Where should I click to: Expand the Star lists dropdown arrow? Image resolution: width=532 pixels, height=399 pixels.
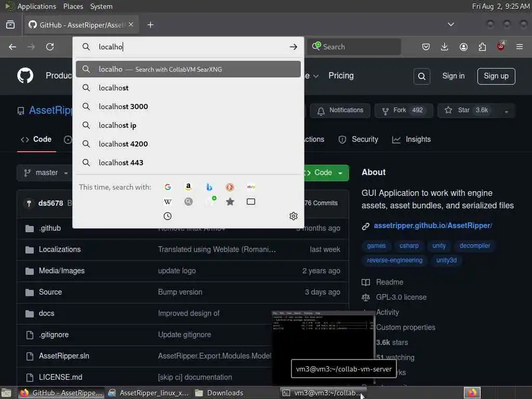(x=506, y=111)
